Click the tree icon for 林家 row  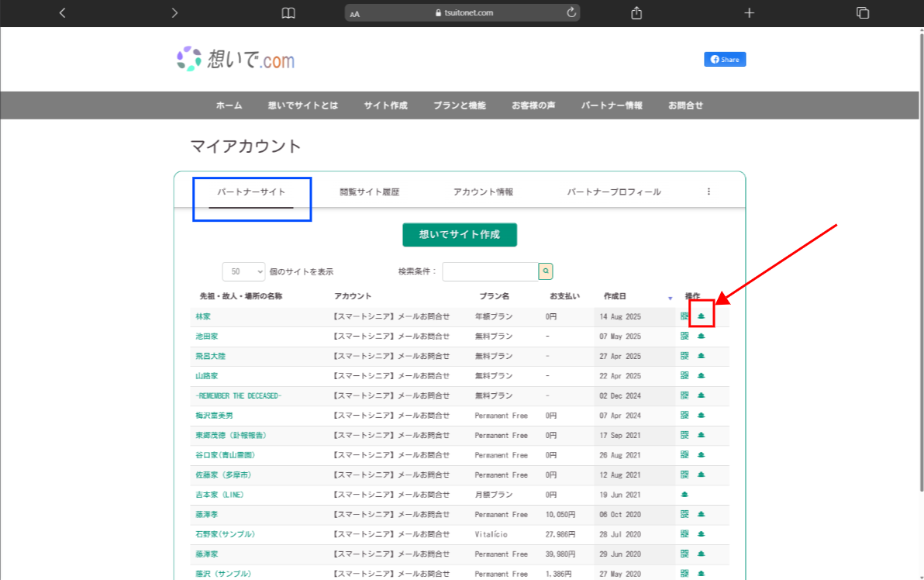tap(702, 316)
